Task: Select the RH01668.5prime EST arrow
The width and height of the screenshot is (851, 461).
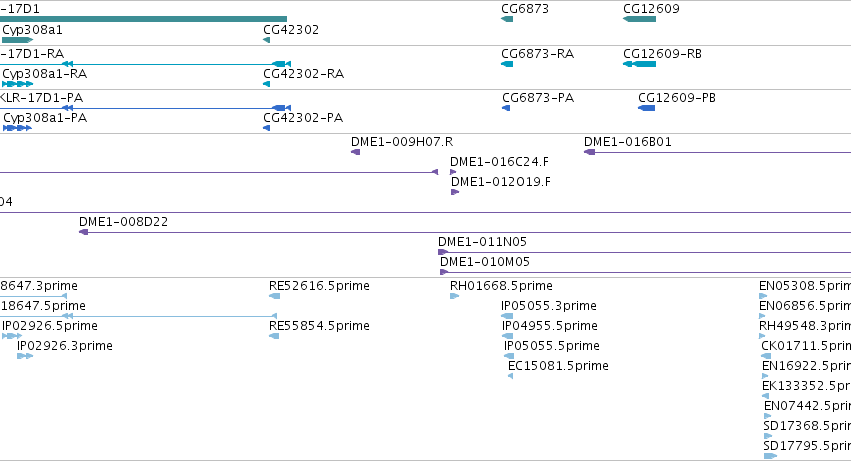Action: pos(454,296)
